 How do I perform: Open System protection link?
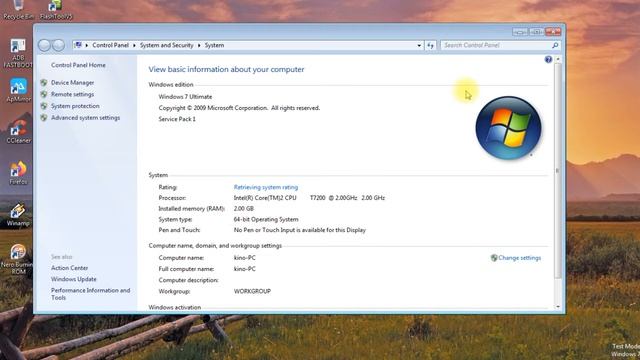[x=75, y=106]
